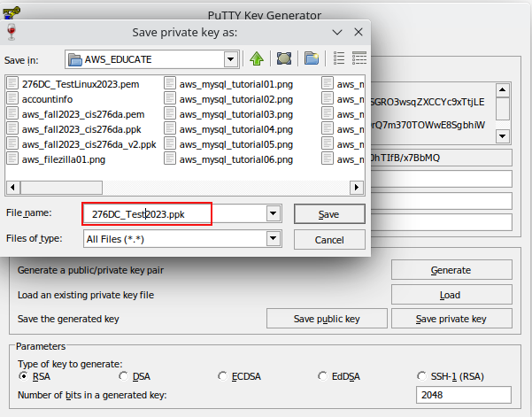Click the file list horizontal scrollbar right arrow
Viewport: 532px width, 417px height.
pos(357,188)
